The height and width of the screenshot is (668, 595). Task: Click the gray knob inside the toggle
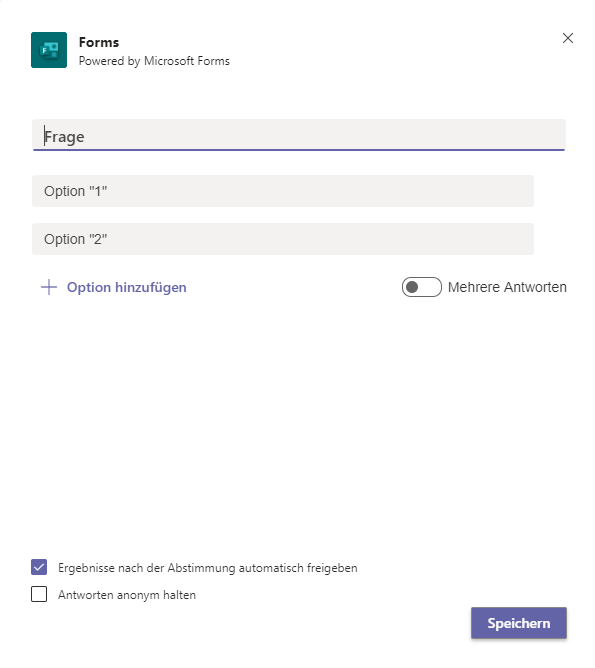412,287
